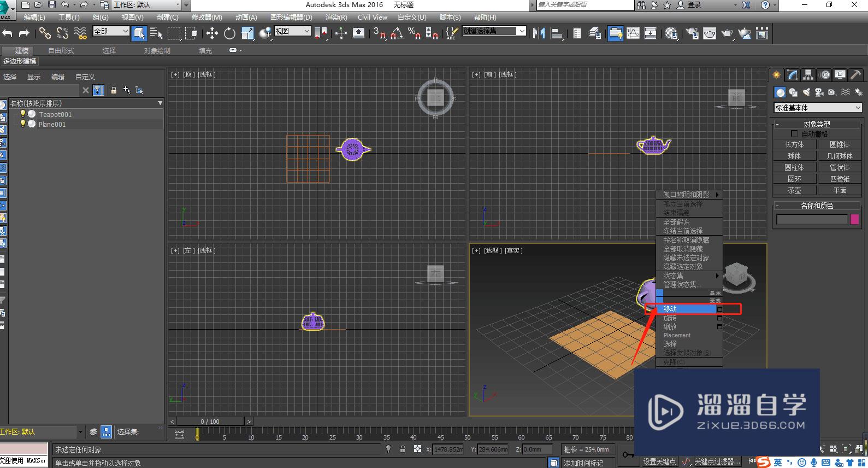
Task: Open the 编辑(E) menu
Action: click(x=34, y=17)
